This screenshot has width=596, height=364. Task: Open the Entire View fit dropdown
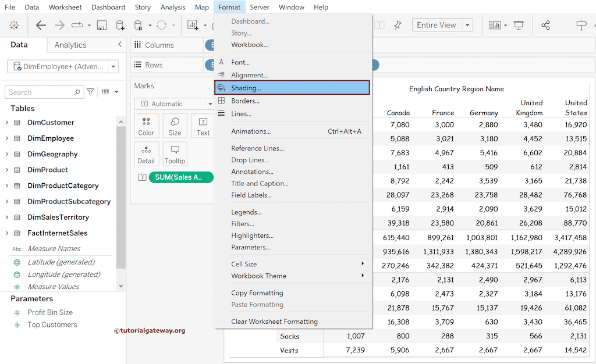[442, 25]
